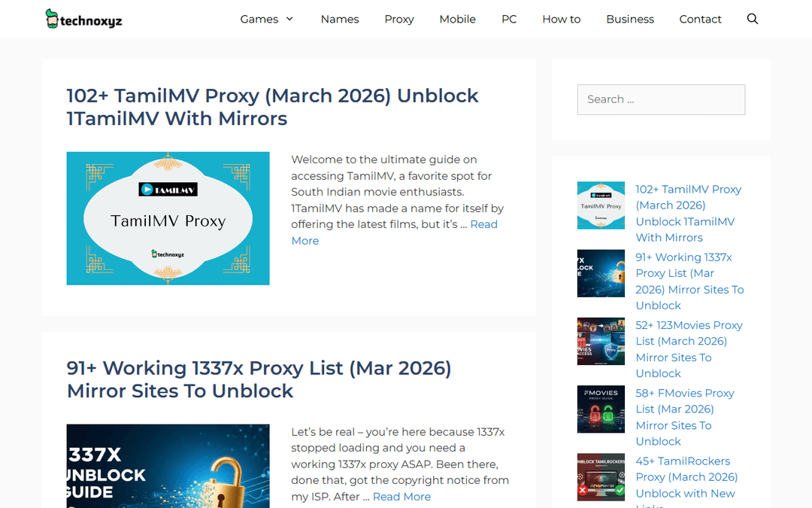Select the Mobile menu item
This screenshot has height=508, width=812.
click(x=457, y=19)
